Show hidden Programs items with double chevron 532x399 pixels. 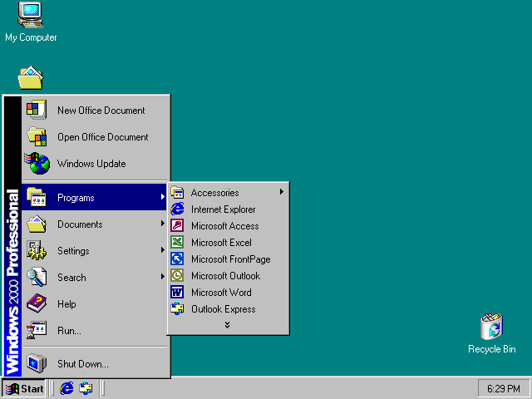pos(227,325)
